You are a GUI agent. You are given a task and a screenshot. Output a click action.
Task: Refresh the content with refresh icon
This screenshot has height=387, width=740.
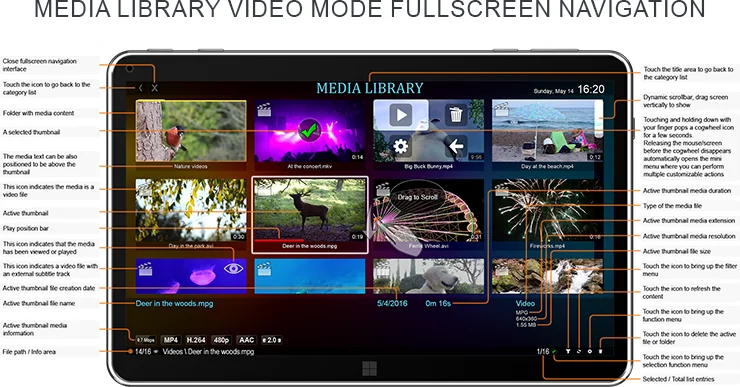point(579,352)
